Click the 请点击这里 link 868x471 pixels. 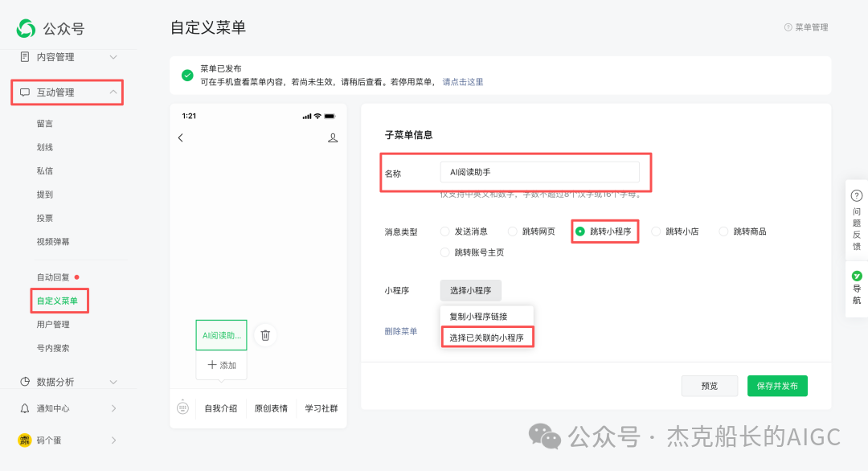(463, 82)
